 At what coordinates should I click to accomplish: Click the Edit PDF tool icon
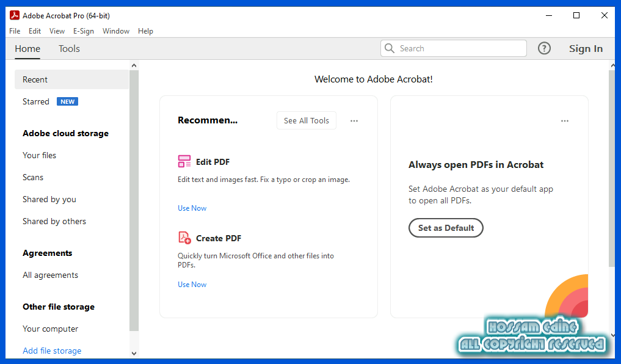click(184, 162)
